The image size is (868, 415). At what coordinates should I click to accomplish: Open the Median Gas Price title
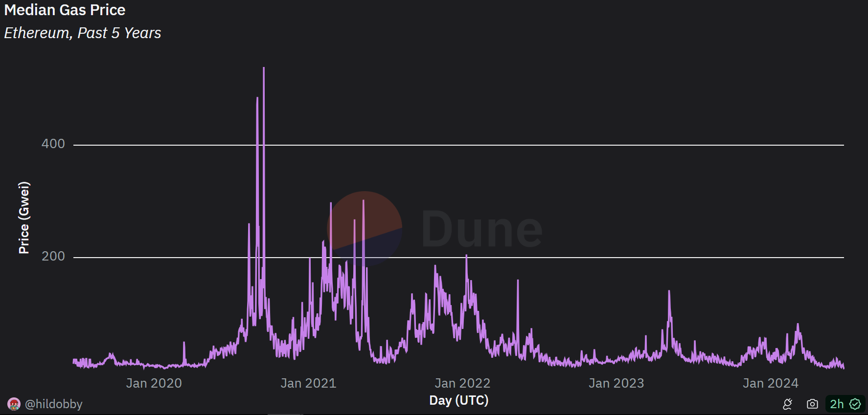[x=65, y=10]
